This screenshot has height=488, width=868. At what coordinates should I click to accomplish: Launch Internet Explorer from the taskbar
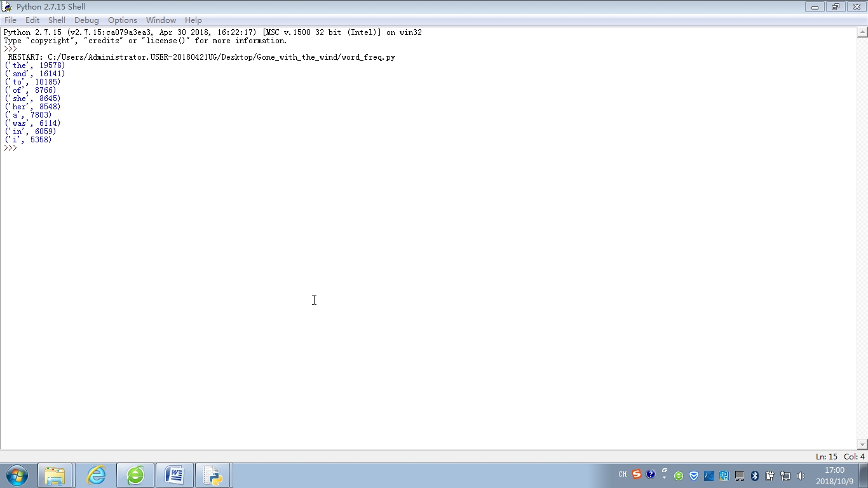point(96,475)
